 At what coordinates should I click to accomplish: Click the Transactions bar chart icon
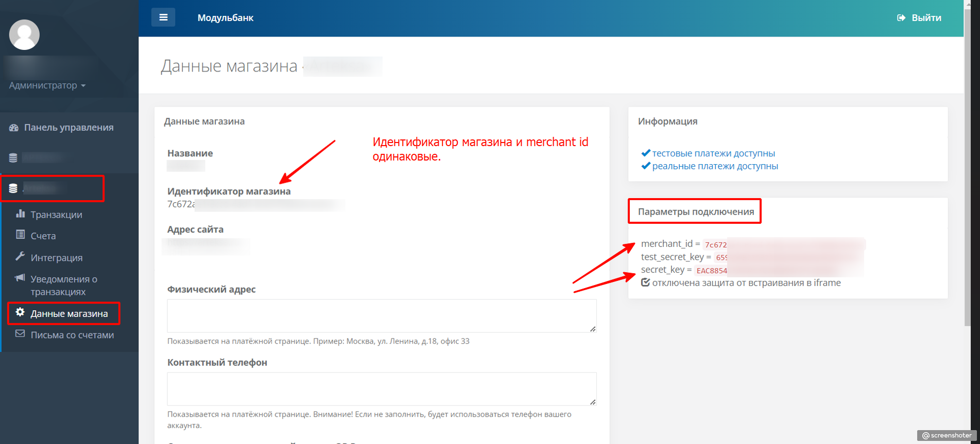(20, 214)
